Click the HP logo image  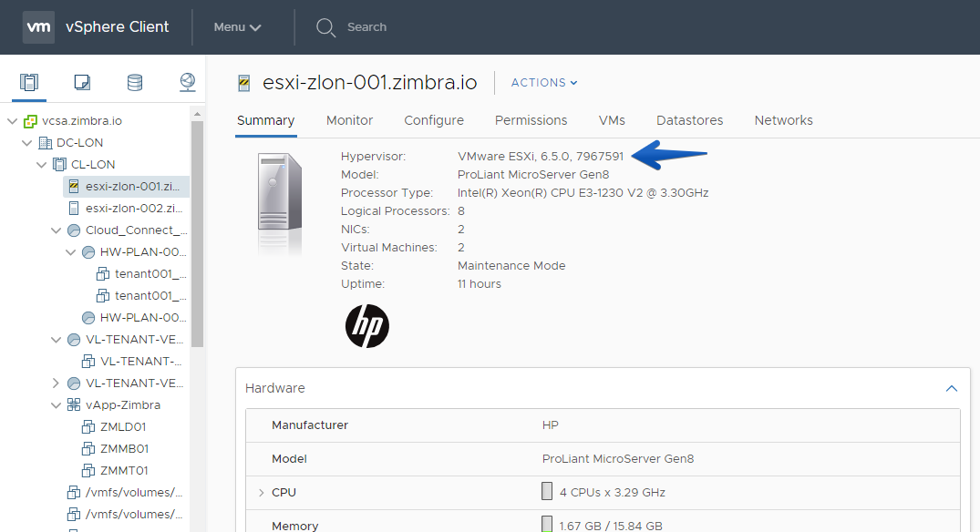coord(367,326)
